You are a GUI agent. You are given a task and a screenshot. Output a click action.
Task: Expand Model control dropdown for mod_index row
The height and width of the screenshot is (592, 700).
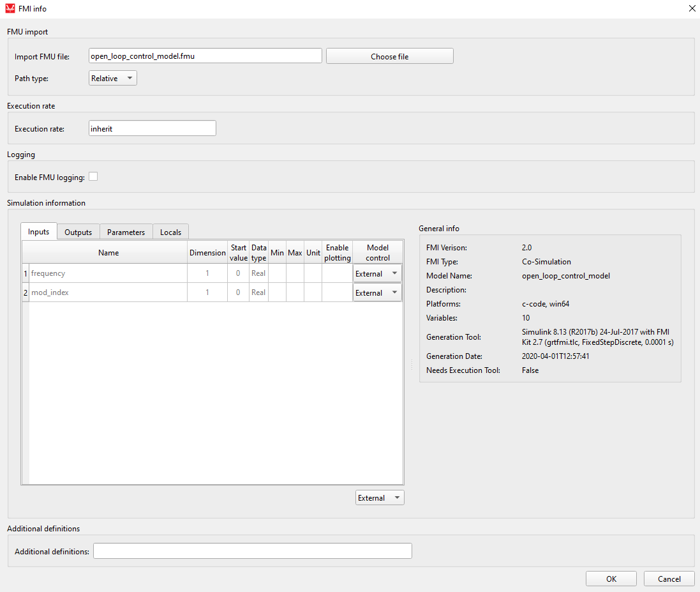pos(377,293)
